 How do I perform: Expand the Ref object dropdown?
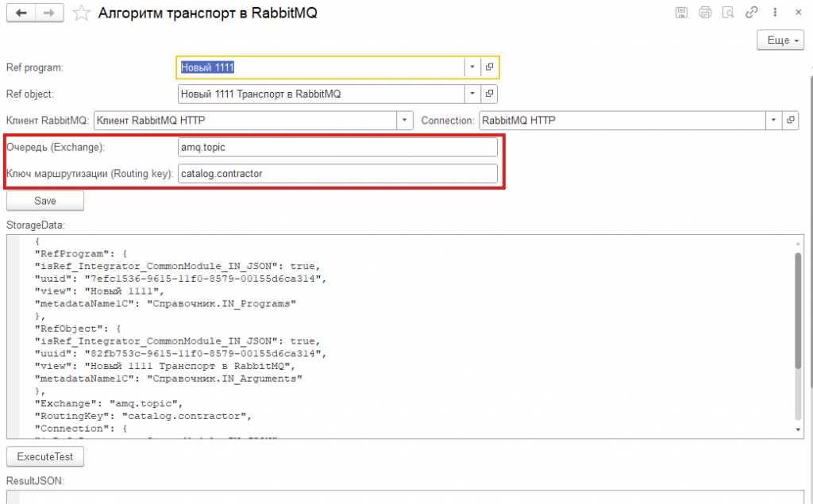472,94
